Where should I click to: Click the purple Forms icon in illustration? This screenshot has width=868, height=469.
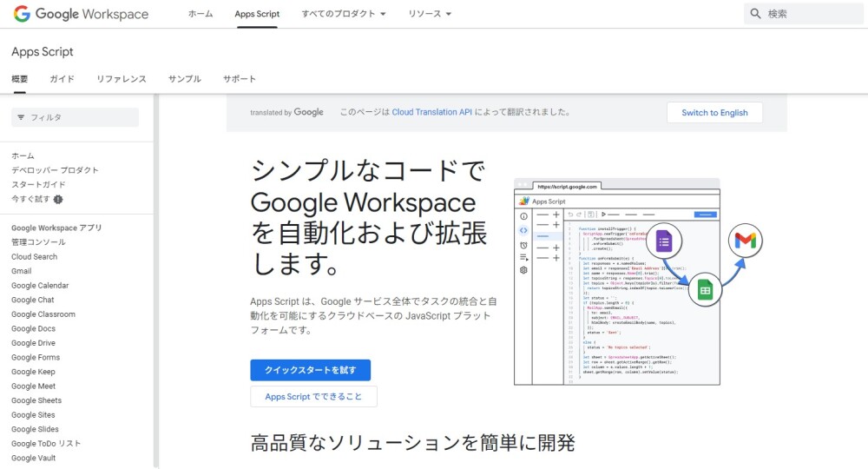coord(664,241)
